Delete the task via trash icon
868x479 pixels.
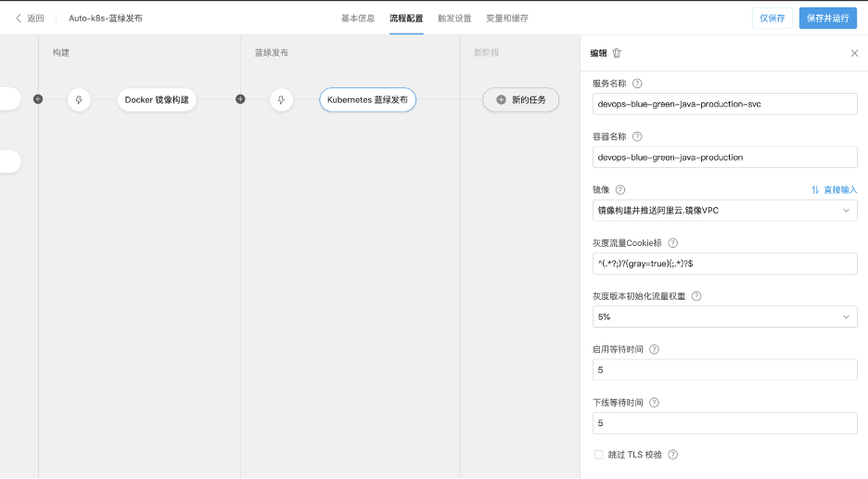pyautogui.click(x=617, y=53)
